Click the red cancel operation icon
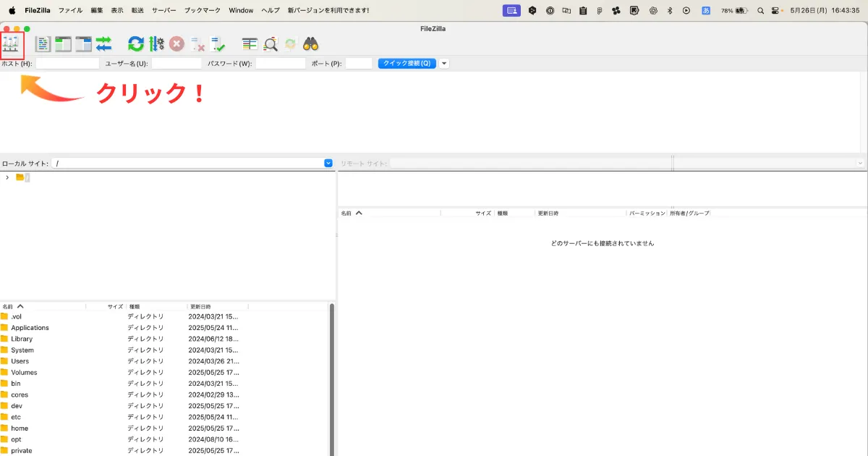Viewport: 868px width, 456px height. [177, 44]
